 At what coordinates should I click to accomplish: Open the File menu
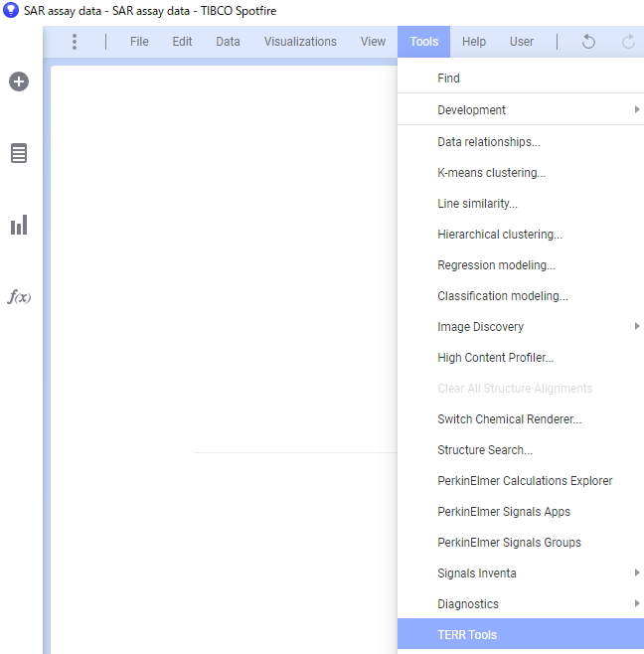click(139, 42)
